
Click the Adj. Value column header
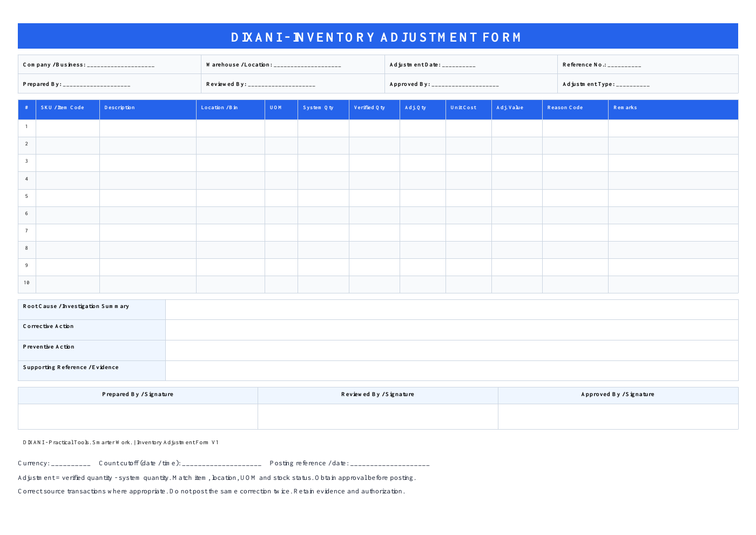517,109
